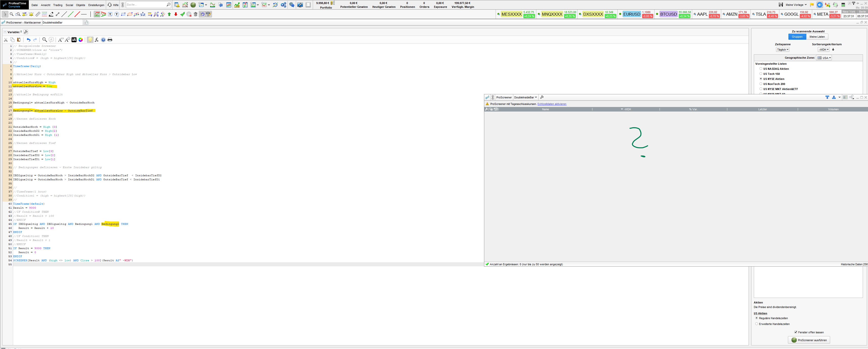Select Erweiterte Handelszeiten radio option

tap(756, 324)
